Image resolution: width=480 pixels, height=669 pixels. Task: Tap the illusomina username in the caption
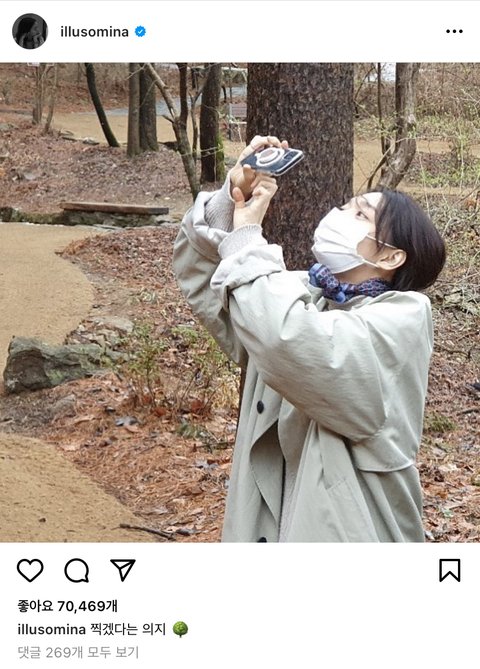pos(52,629)
